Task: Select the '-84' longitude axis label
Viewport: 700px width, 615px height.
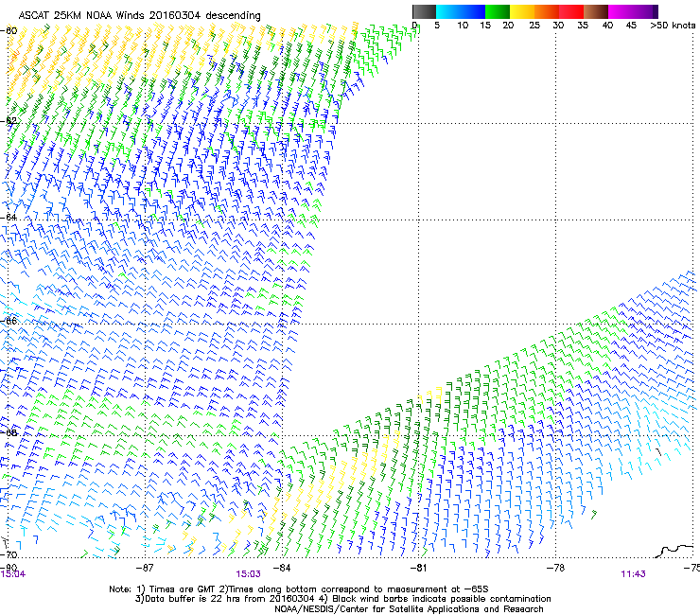Action: (x=281, y=568)
